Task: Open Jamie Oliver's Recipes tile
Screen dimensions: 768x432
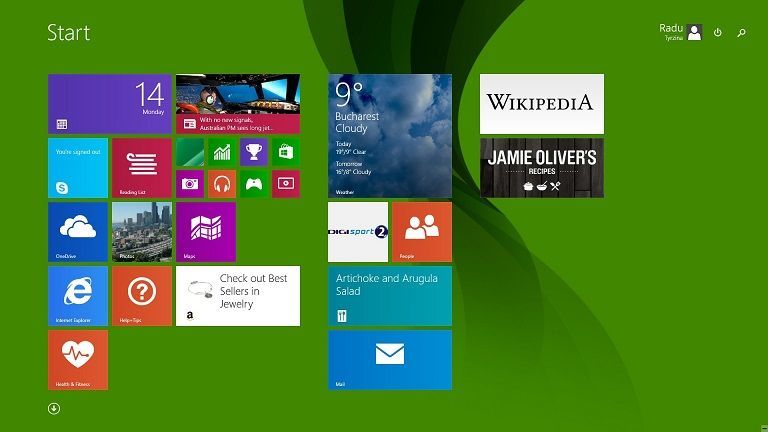Action: (x=542, y=168)
